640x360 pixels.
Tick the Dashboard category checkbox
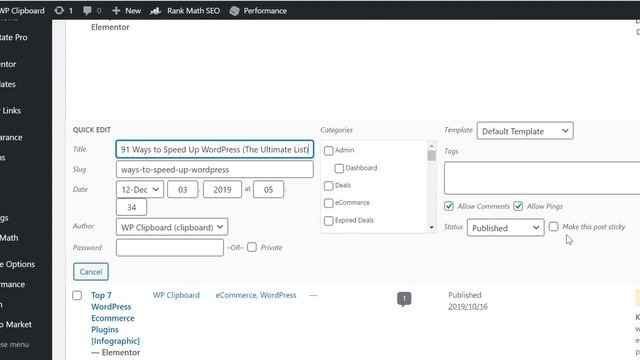[339, 168]
